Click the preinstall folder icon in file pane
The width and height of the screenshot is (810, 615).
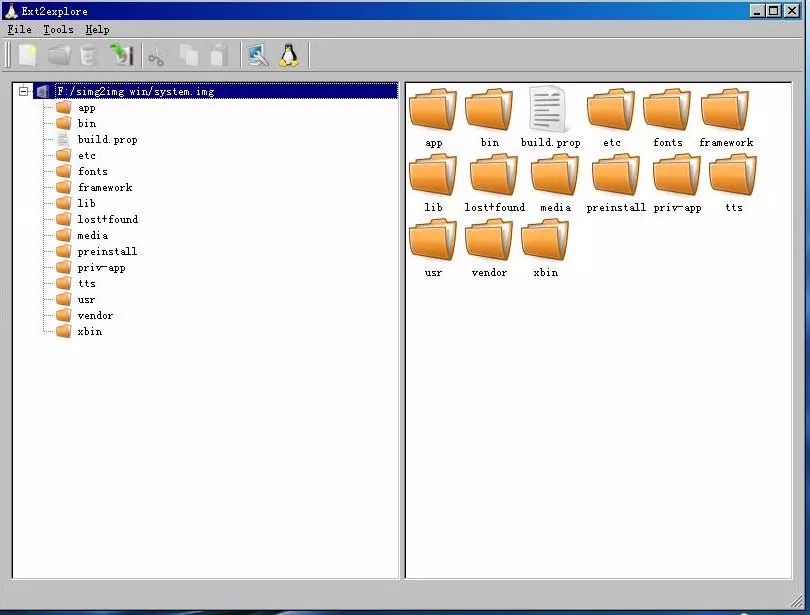616,175
